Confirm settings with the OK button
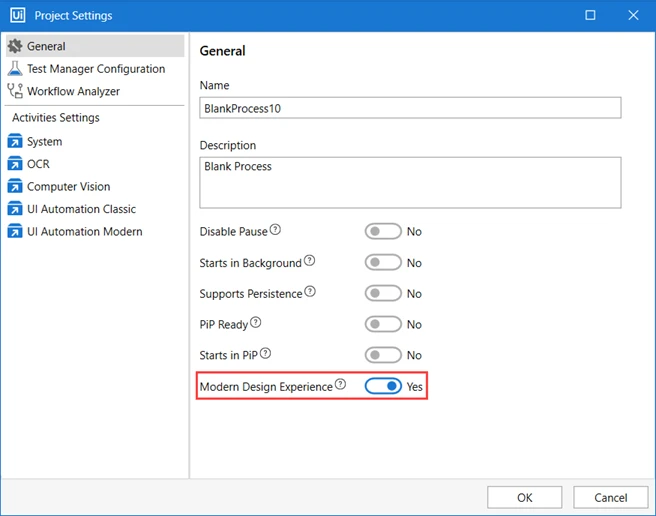The height and width of the screenshot is (516, 656). pyautogui.click(x=524, y=497)
